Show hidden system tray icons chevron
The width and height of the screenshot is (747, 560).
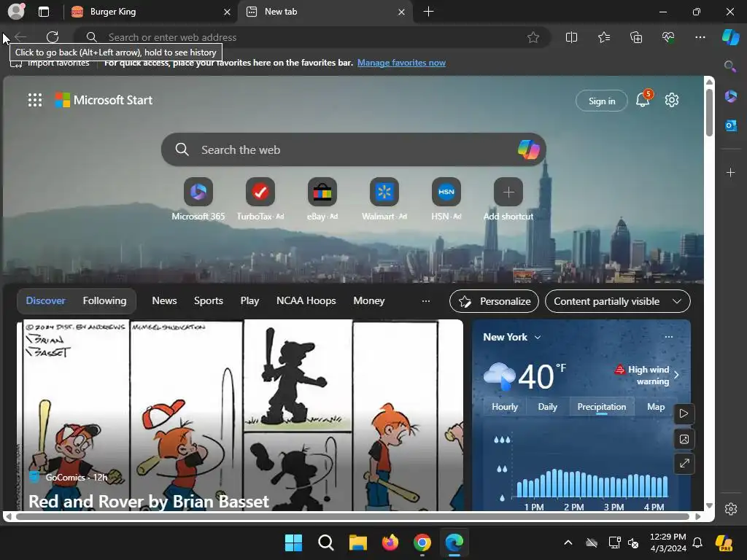click(x=568, y=542)
